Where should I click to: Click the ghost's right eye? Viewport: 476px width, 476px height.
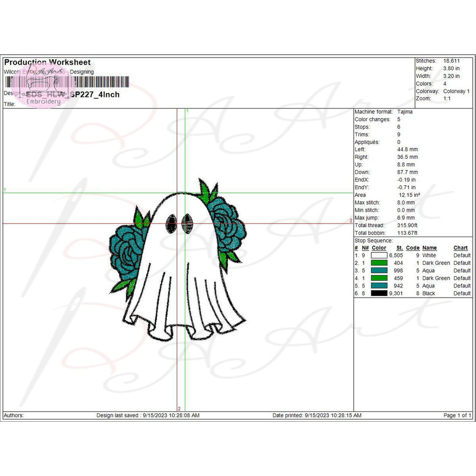tap(187, 224)
